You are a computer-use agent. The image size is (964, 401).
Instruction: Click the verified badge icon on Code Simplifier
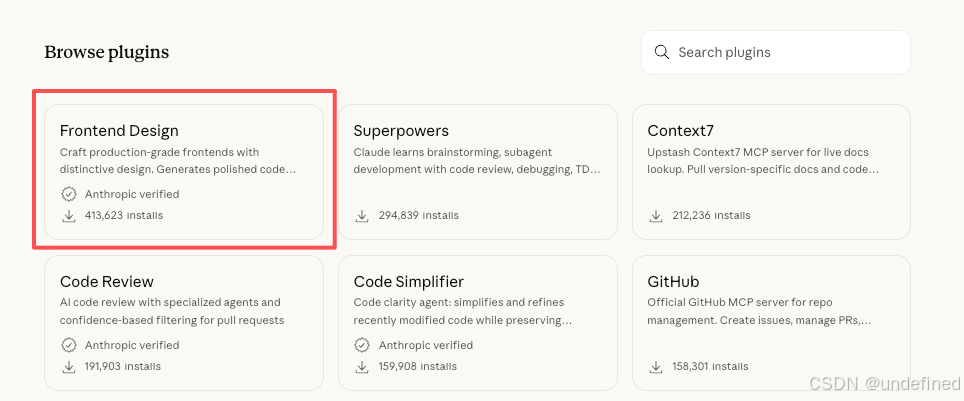click(363, 345)
